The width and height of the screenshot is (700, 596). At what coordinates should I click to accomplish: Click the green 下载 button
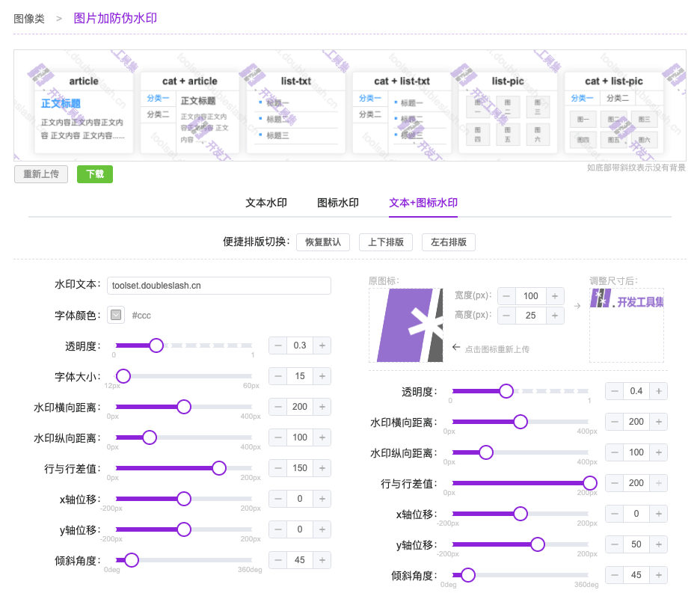click(95, 174)
